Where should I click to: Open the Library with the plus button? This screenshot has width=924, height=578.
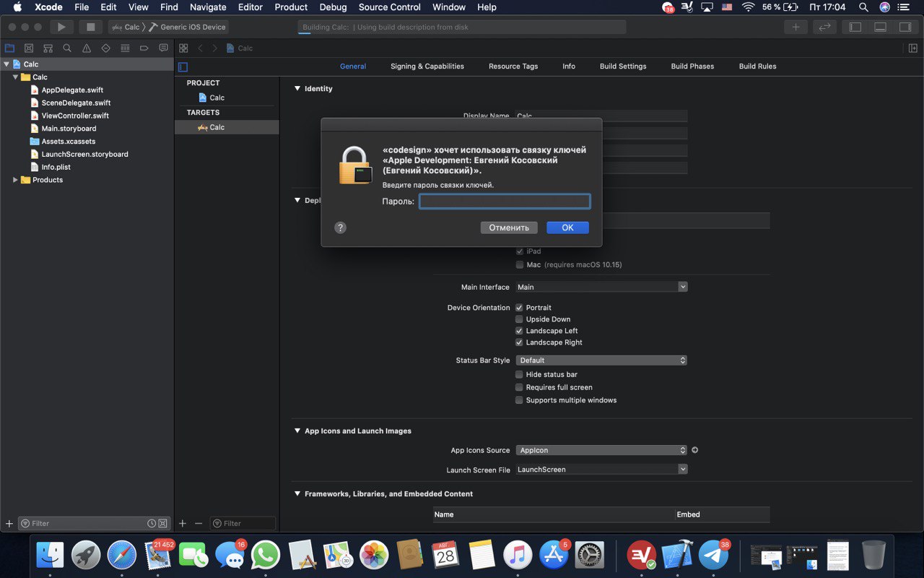point(796,27)
